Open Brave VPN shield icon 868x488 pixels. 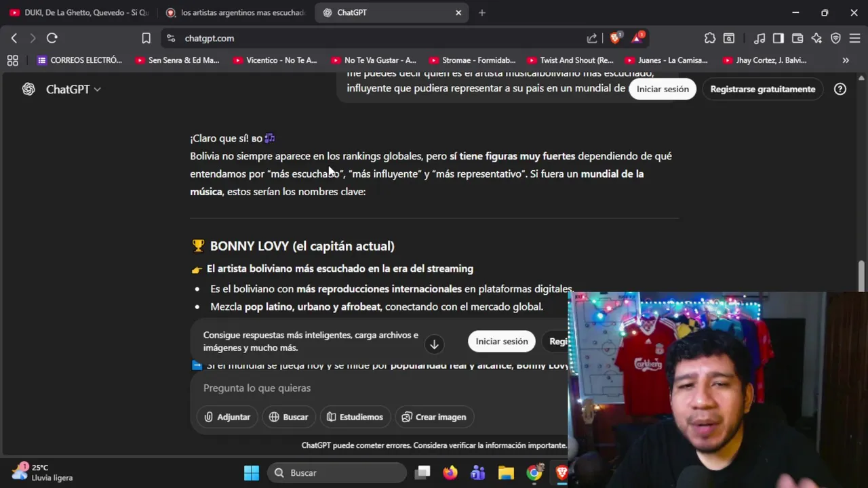pyautogui.click(x=835, y=39)
